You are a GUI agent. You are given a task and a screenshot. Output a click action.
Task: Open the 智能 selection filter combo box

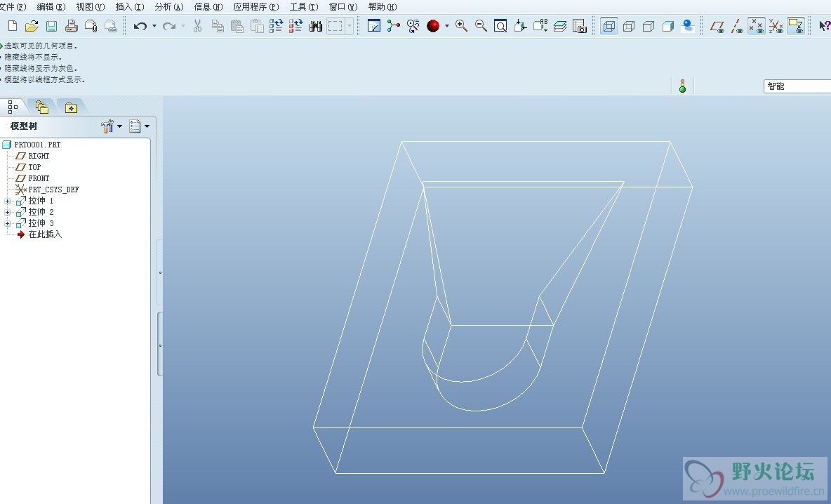coord(797,86)
